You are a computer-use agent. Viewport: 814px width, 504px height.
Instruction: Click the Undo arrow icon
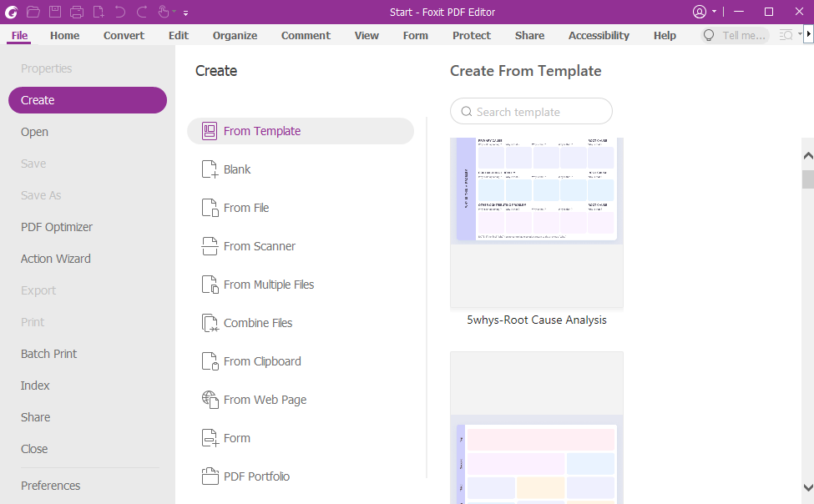click(120, 12)
